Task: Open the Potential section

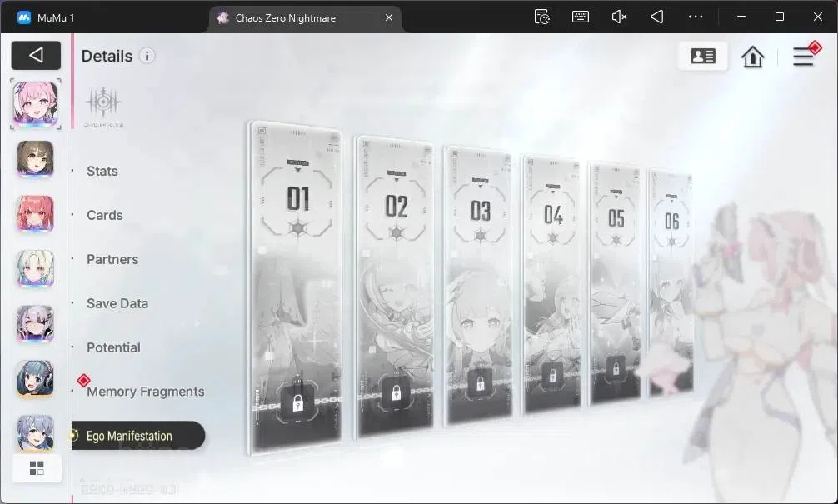Action: pyautogui.click(x=113, y=347)
